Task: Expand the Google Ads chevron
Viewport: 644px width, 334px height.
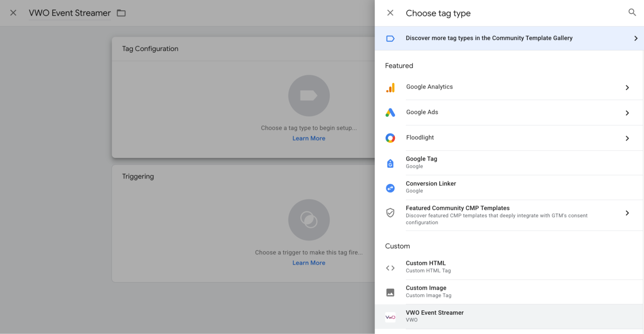Action: [627, 113]
